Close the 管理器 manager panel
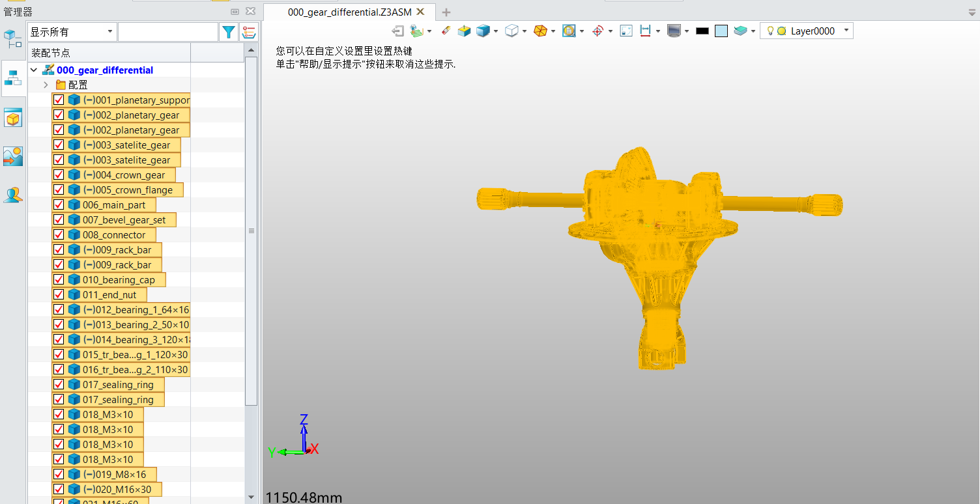 [x=251, y=11]
